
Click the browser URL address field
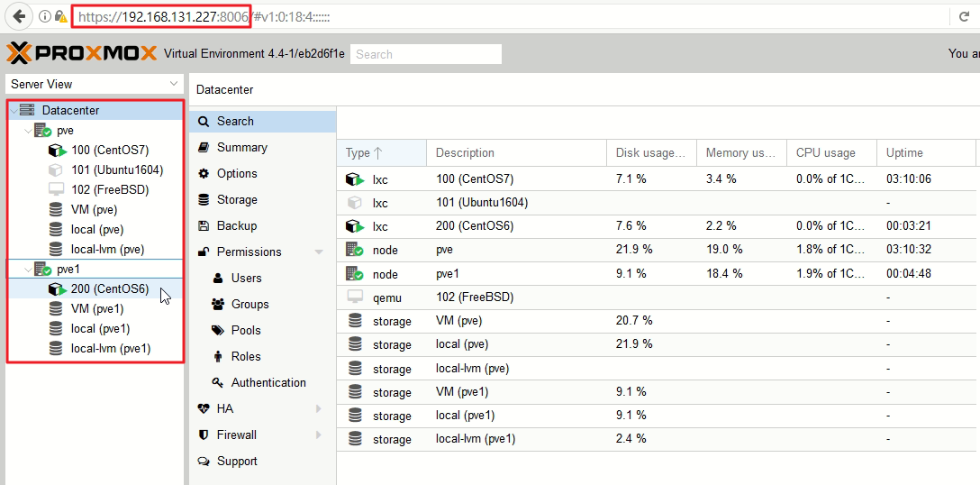(500, 16)
